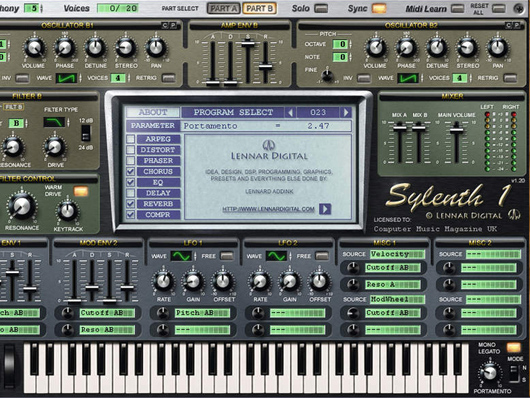
Task: Toggle the Warm Drive switch
Action: point(81,191)
